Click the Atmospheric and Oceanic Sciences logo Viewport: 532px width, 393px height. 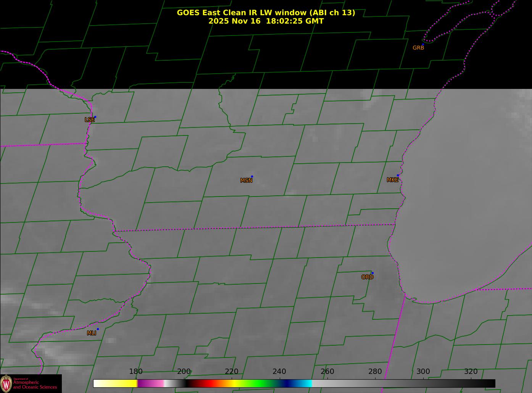[x=31, y=383]
